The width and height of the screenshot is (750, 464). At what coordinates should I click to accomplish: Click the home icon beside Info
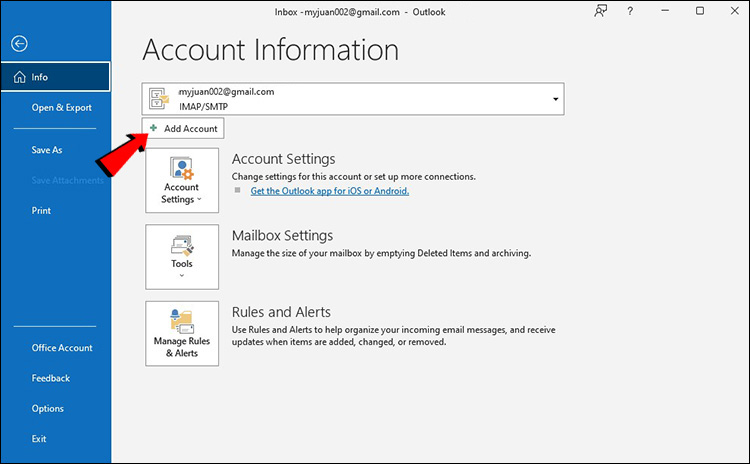click(17, 77)
